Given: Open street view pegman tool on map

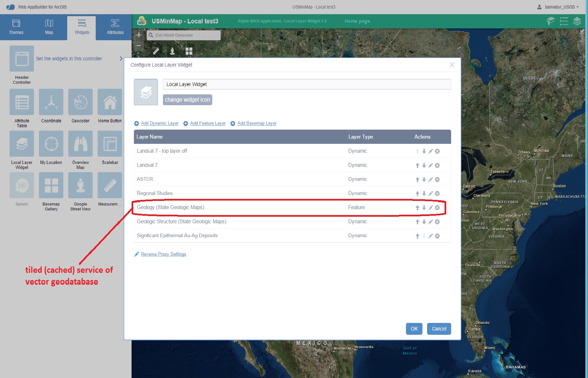Looking at the screenshot, I should 172,51.
